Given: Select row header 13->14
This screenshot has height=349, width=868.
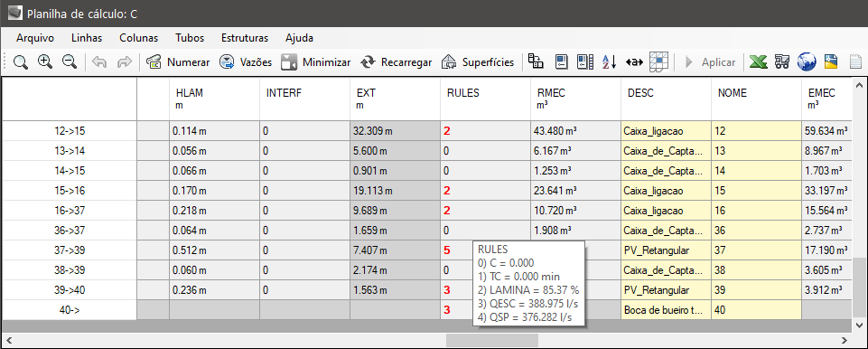Looking at the screenshot, I should point(70,151).
